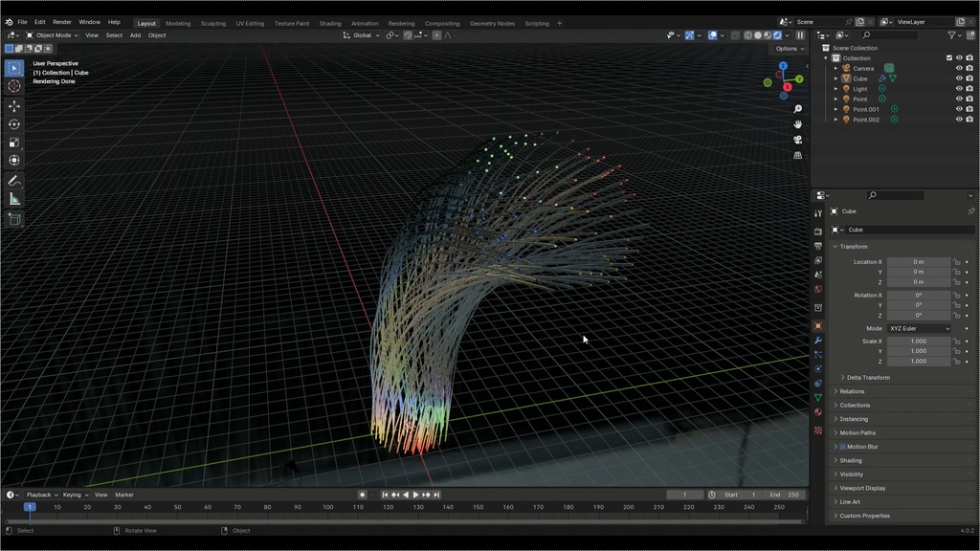980x551 pixels.
Task: Open the viewport Add menu
Action: [135, 35]
